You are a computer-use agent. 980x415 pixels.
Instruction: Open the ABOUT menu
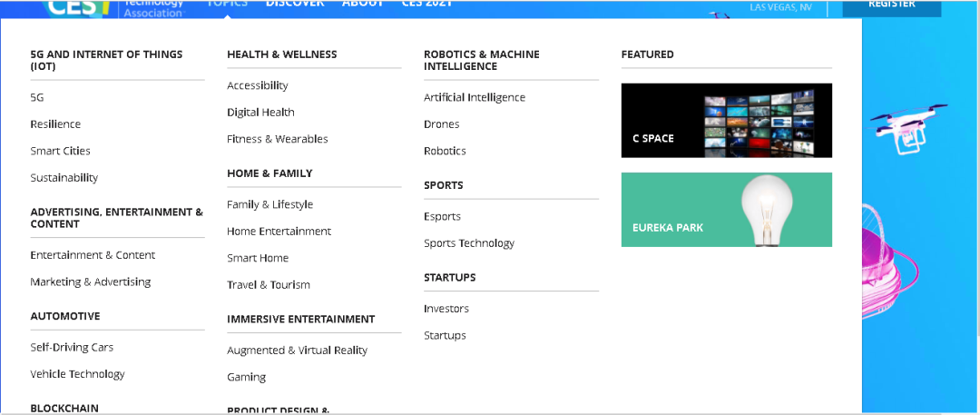coord(363,4)
